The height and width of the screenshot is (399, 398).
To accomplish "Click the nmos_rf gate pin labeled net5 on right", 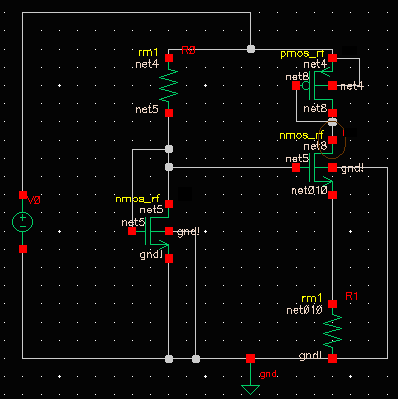I will click(296, 168).
